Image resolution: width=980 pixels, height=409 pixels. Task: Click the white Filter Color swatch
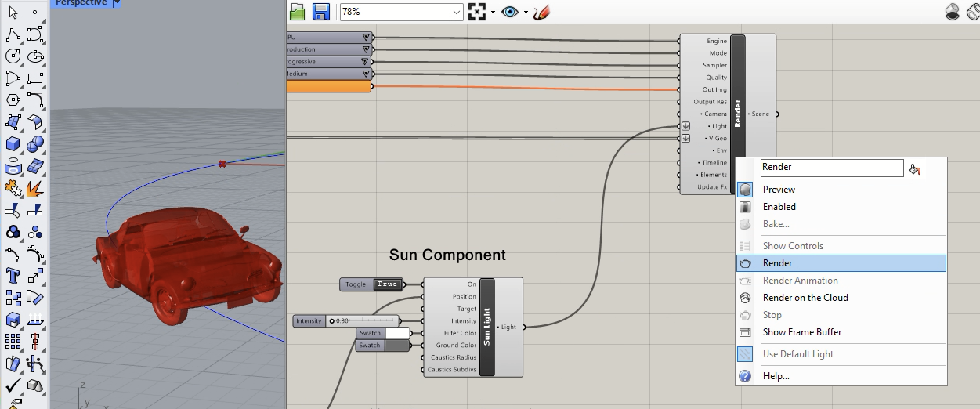397,333
